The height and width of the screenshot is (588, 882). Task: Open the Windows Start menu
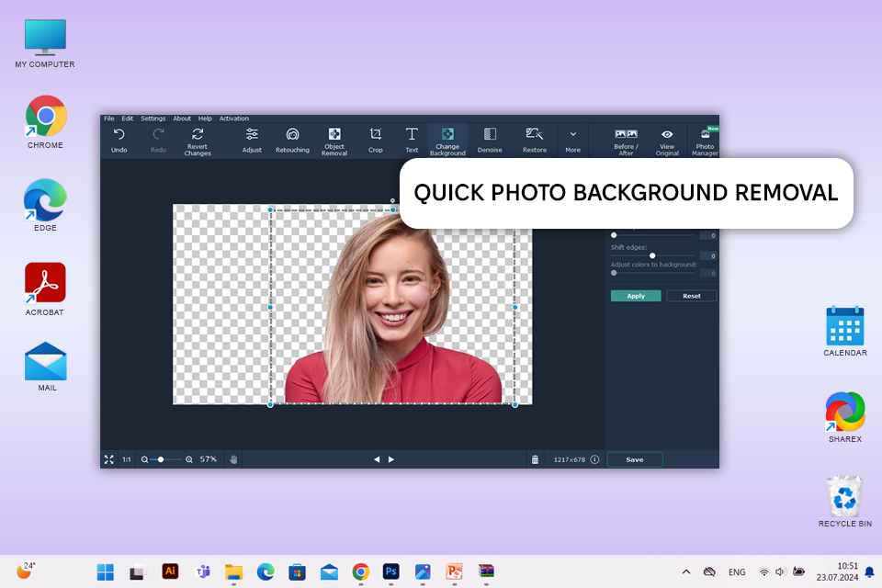tap(105, 572)
